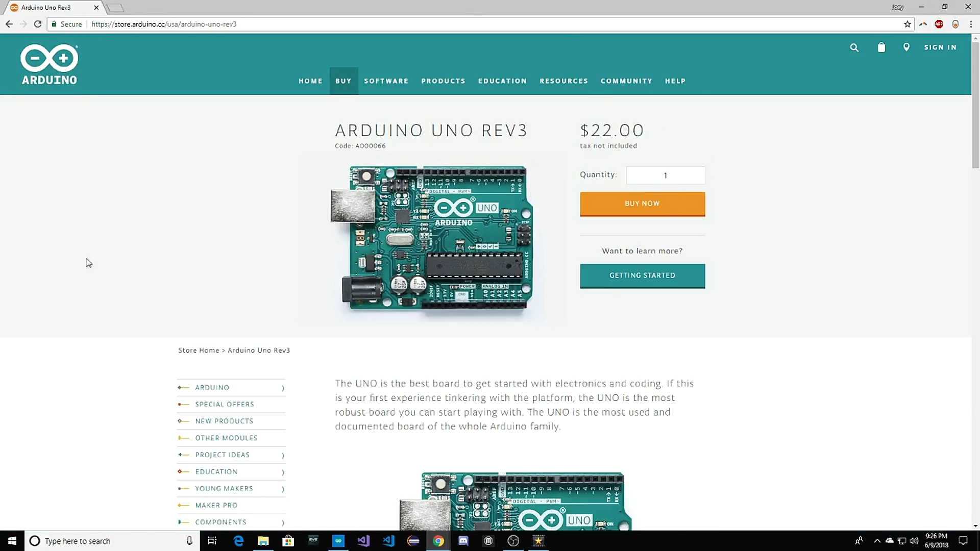Bookmark page with the star icon
This screenshot has height=551, width=980.
(907, 24)
